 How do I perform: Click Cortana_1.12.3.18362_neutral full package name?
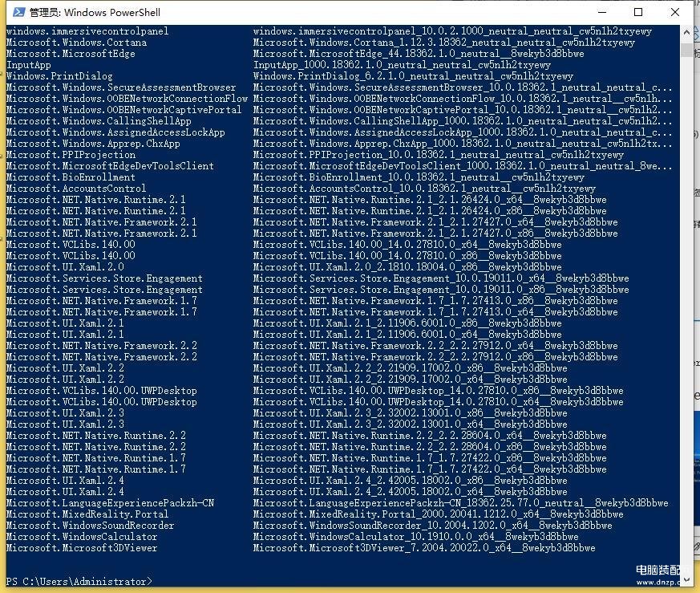pyautogui.click(x=443, y=43)
